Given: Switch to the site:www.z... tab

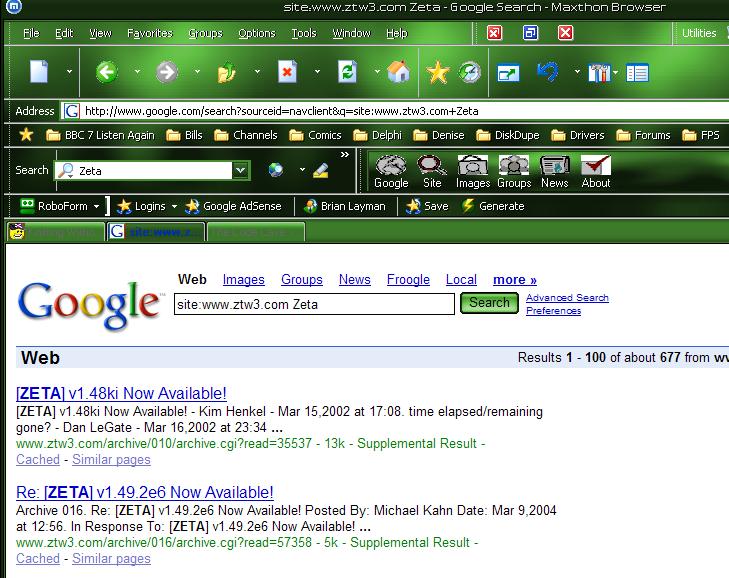Looking at the screenshot, I should 156,232.
